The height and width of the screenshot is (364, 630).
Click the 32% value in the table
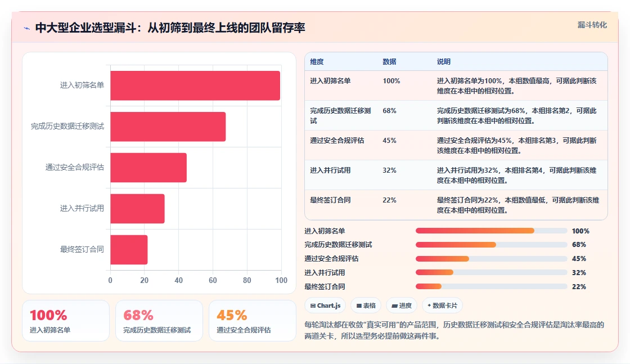pyautogui.click(x=389, y=170)
